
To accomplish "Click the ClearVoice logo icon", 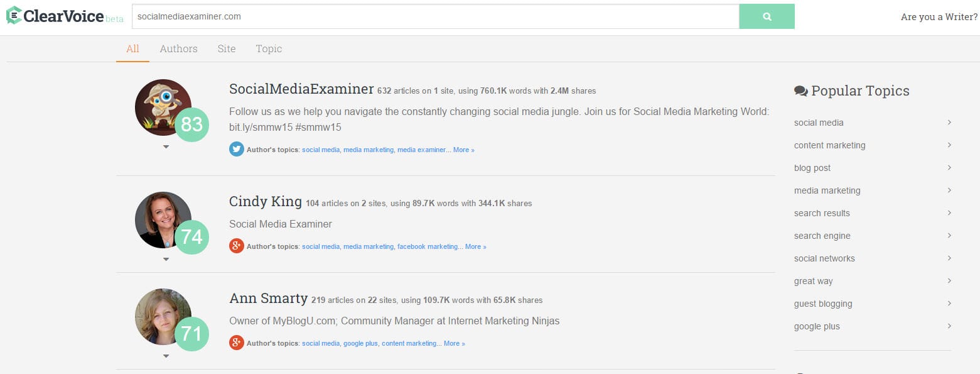I will point(13,16).
